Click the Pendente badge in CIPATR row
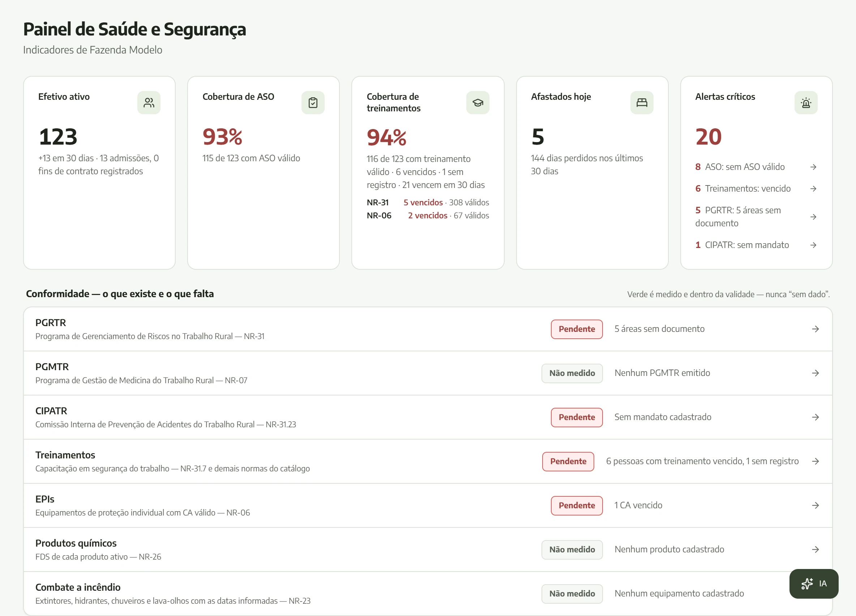856x616 pixels. 577,417
